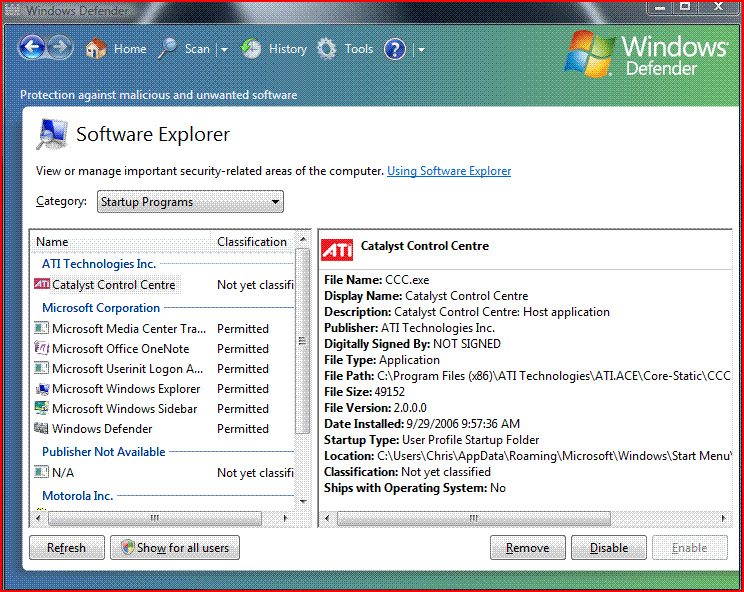744x592 pixels.
Task: Sort list by Name column header
Action: (x=121, y=241)
